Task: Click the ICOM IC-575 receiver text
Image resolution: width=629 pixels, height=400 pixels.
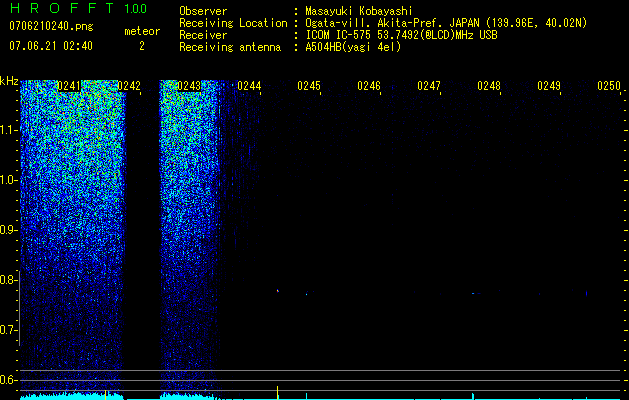Action: click(x=401, y=35)
